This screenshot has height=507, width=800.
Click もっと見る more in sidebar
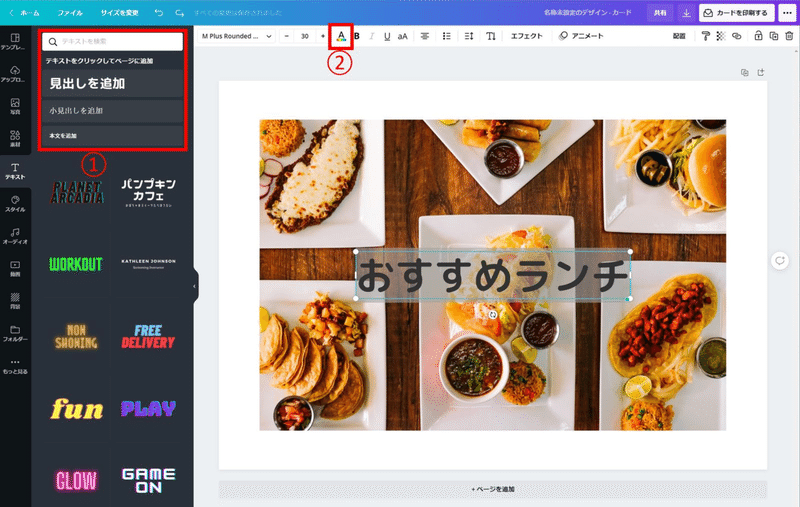coord(15,366)
